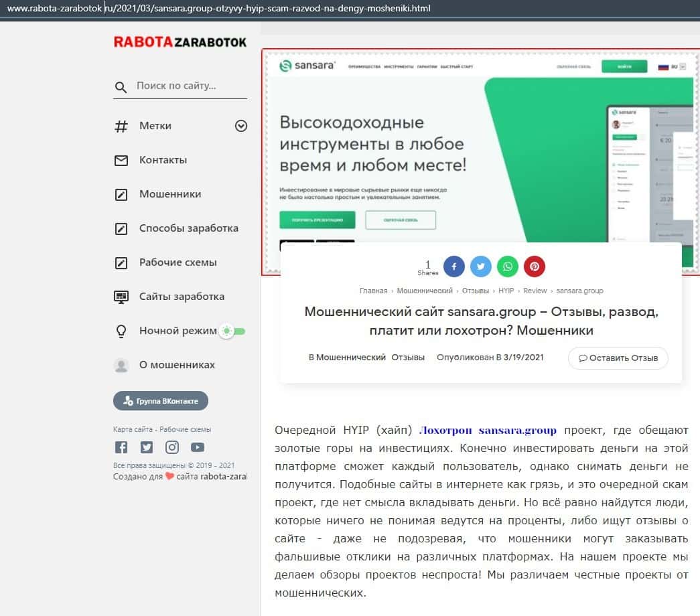Click the Отзывы category tag under title

point(408,358)
